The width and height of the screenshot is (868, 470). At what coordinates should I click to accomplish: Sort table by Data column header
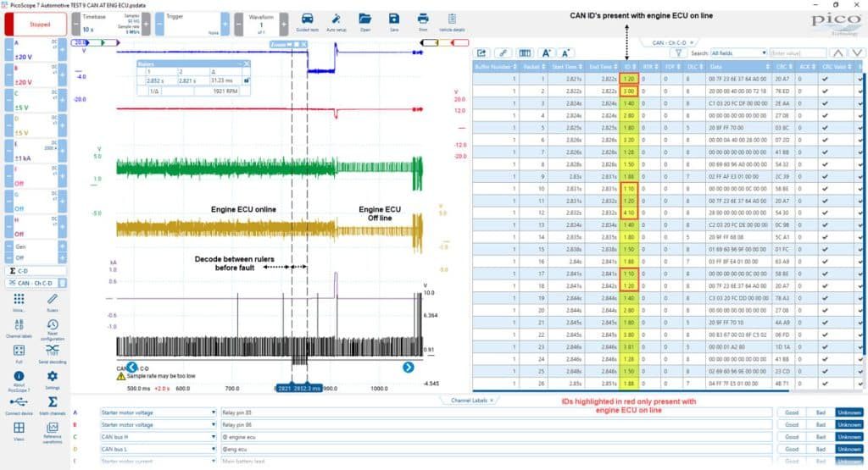(738, 66)
